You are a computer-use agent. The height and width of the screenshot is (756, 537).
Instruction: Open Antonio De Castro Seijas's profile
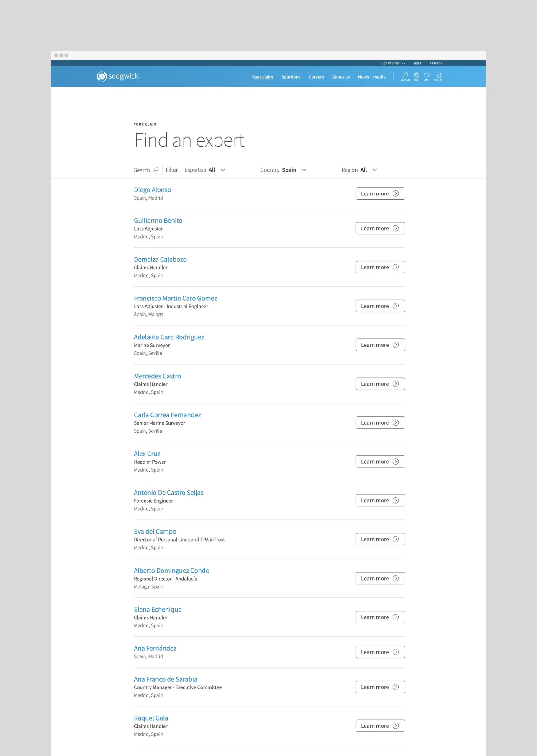pyautogui.click(x=169, y=492)
